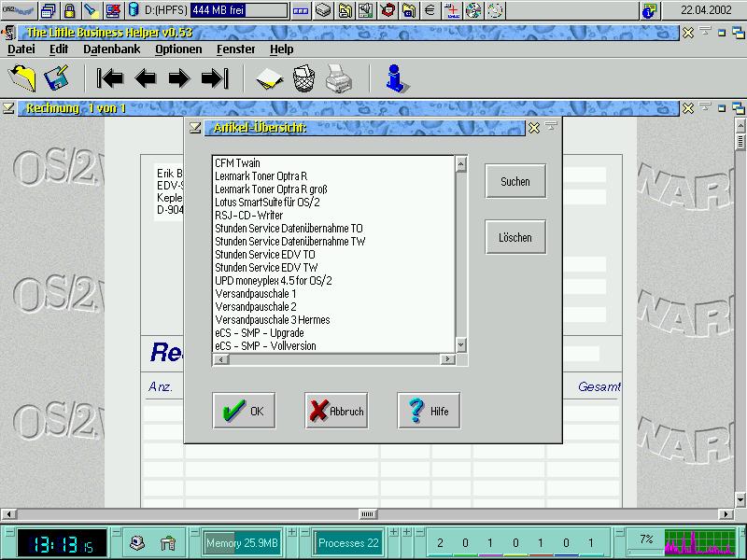This screenshot has width=747, height=560.
Task: Go to the previous record arrow
Action: pos(146,78)
